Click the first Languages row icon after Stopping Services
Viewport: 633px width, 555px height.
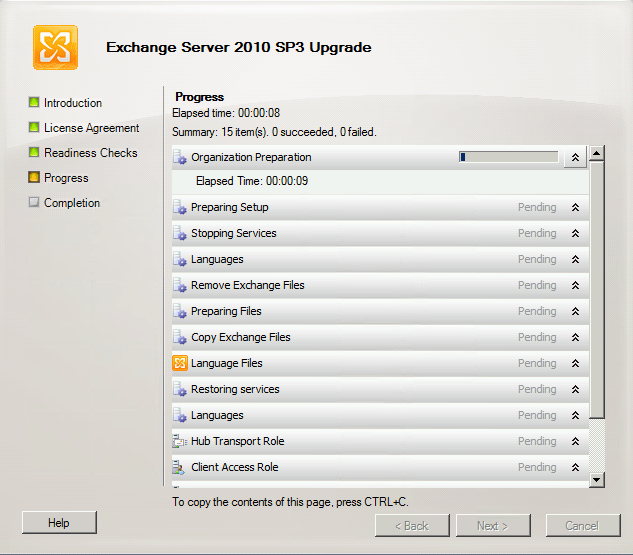pos(180,259)
